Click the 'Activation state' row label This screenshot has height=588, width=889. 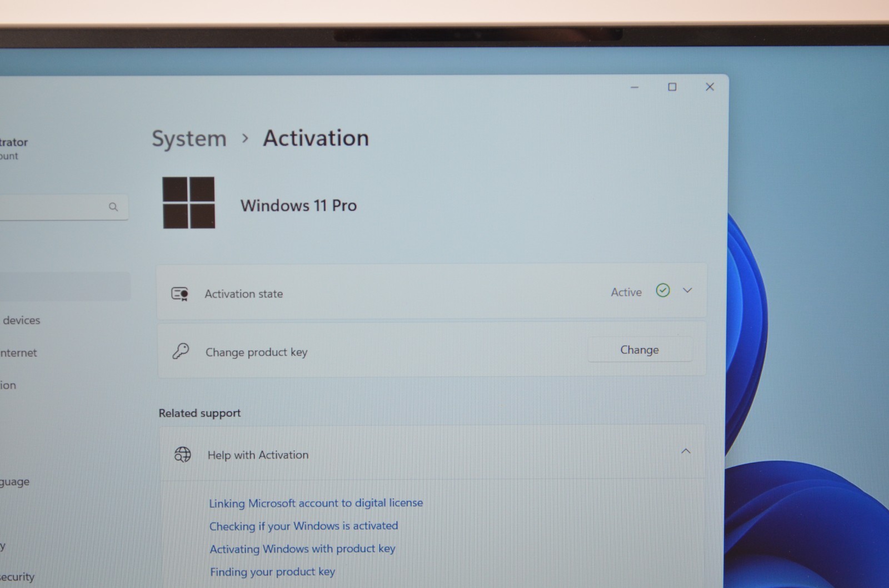coord(243,294)
